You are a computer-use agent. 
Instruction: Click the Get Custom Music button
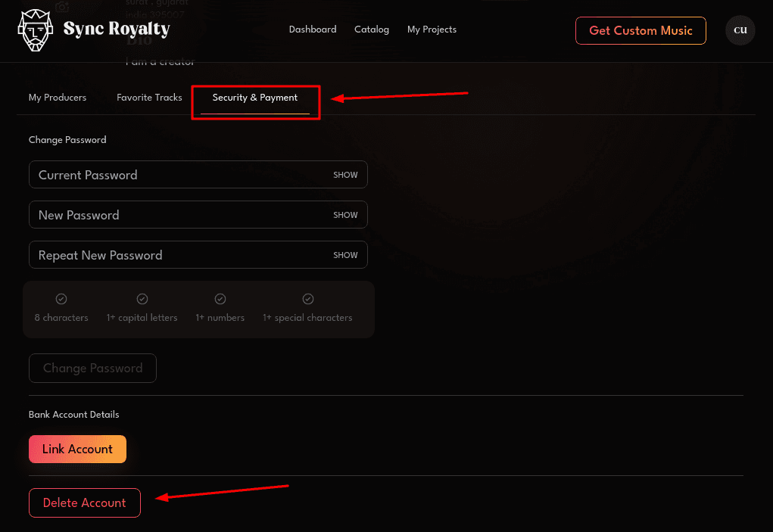point(641,31)
